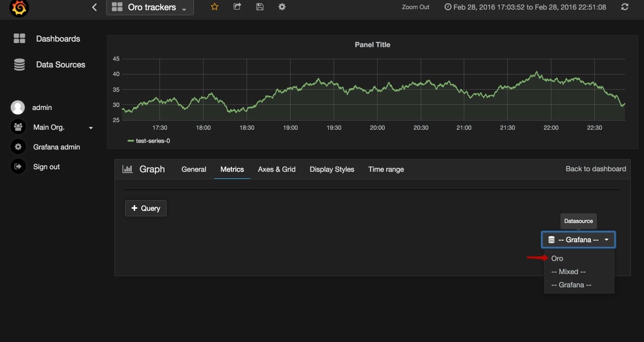
Task: Save the dashboard with the floppy icon
Action: pyautogui.click(x=260, y=7)
